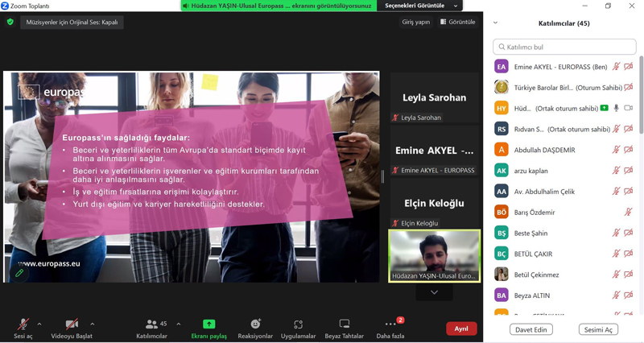This screenshot has height=343, width=644.
Task: Leave the meeting with Ayrıl
Action: coord(461,329)
